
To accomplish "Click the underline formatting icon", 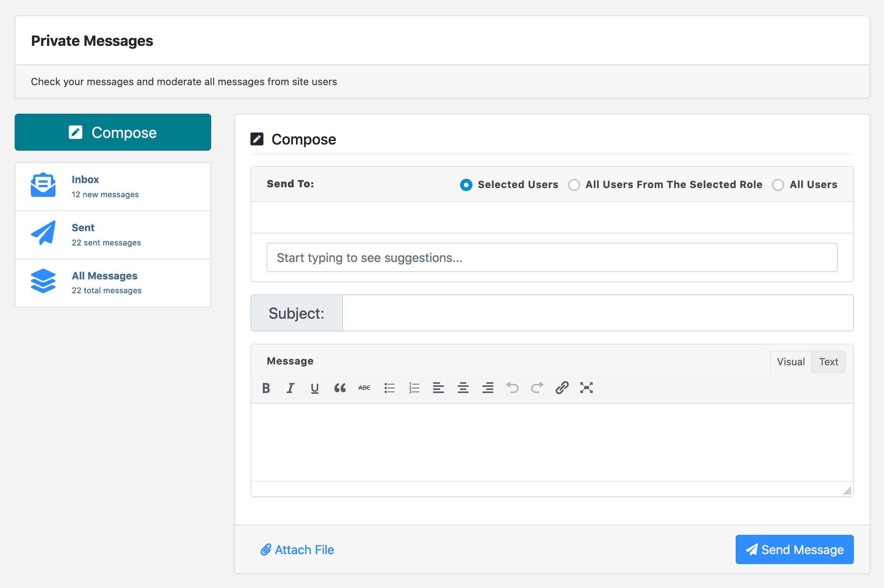I will (315, 388).
